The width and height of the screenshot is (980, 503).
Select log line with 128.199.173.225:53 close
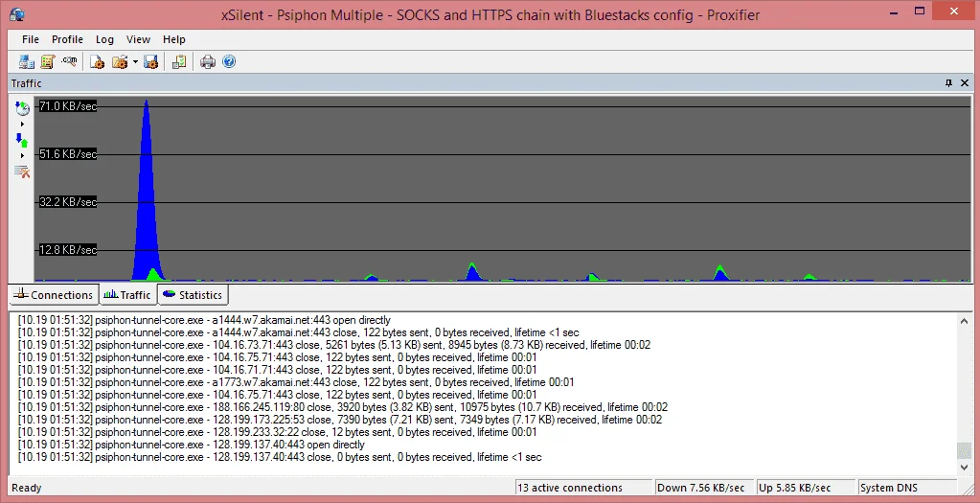(x=340, y=420)
